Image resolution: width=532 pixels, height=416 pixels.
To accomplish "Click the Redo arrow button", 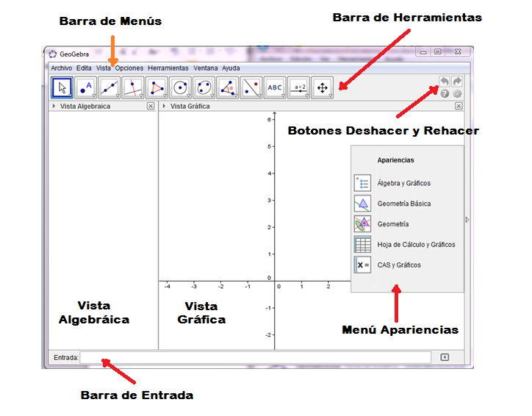I will coord(457,82).
